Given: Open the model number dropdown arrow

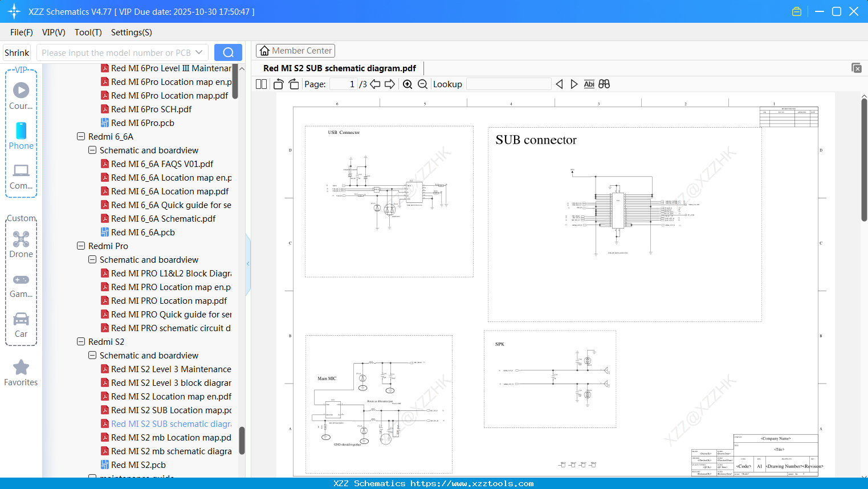Looking at the screenshot, I should coord(200,52).
